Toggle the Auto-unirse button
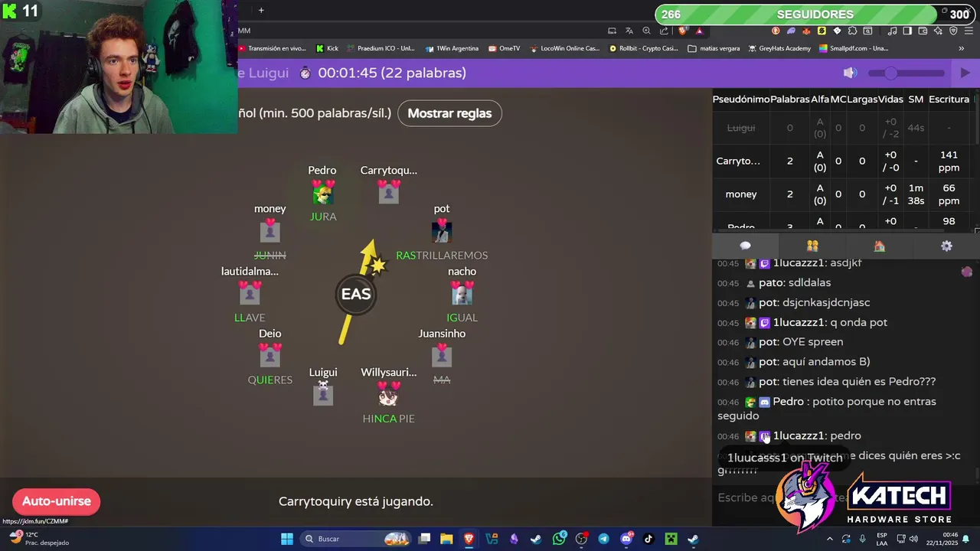 pos(56,501)
